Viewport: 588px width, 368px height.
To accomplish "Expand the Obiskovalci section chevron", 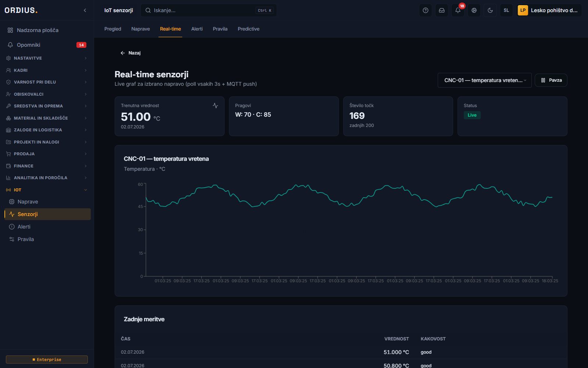I will click(86, 94).
